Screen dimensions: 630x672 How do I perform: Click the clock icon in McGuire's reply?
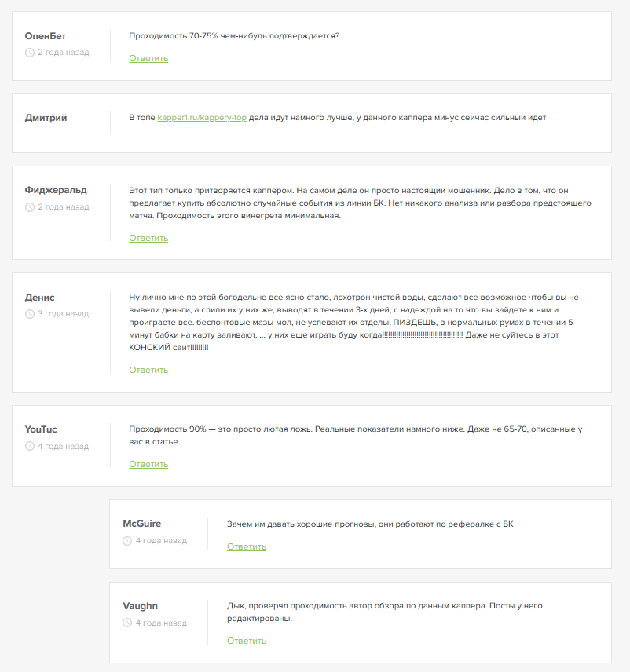point(127,541)
